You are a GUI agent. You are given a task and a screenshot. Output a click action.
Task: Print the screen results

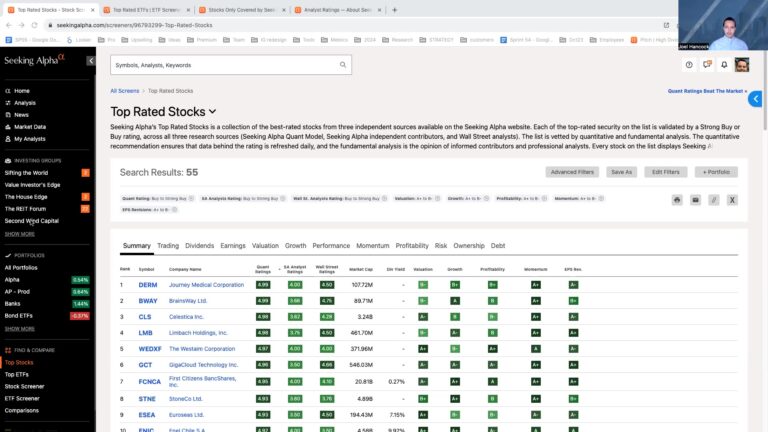tap(677, 200)
